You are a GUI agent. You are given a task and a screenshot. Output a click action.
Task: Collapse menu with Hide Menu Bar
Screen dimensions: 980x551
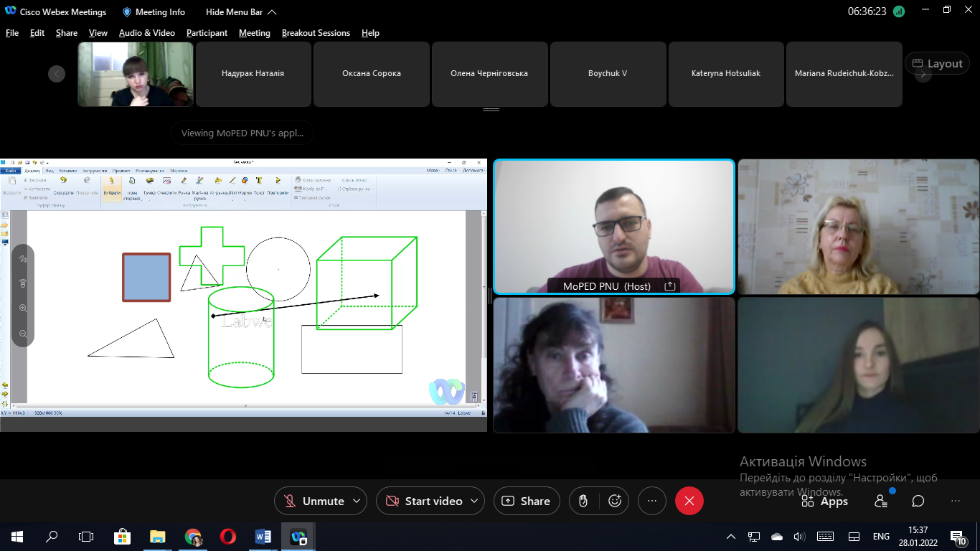[x=240, y=12]
